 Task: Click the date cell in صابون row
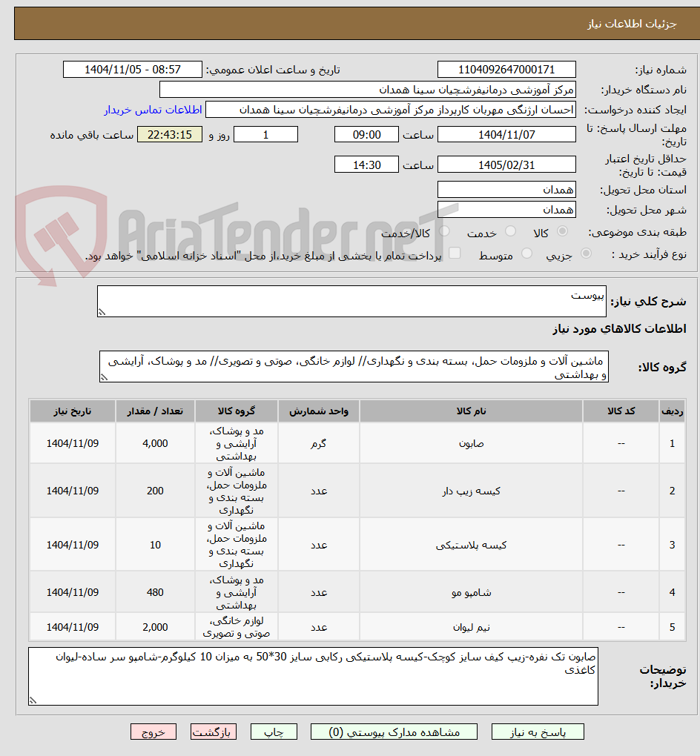(x=73, y=443)
